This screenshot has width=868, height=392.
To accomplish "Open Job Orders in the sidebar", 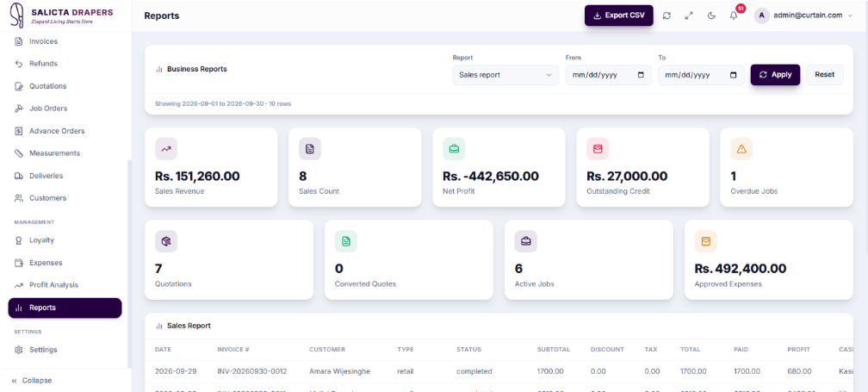I will coord(65,109).
